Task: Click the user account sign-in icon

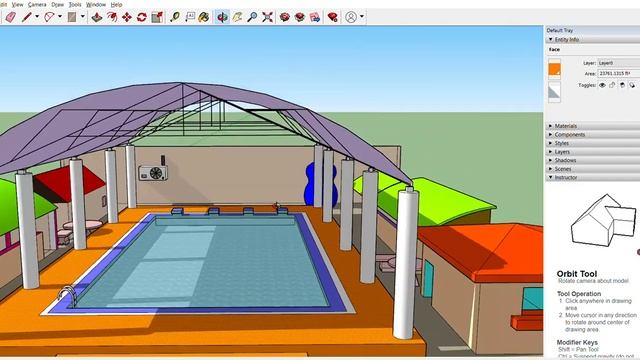Action: [x=351, y=17]
